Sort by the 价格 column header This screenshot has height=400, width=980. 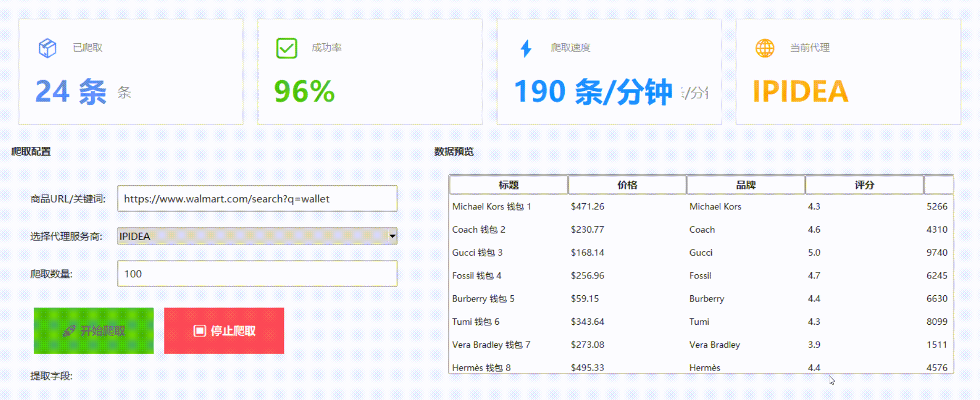click(x=627, y=185)
